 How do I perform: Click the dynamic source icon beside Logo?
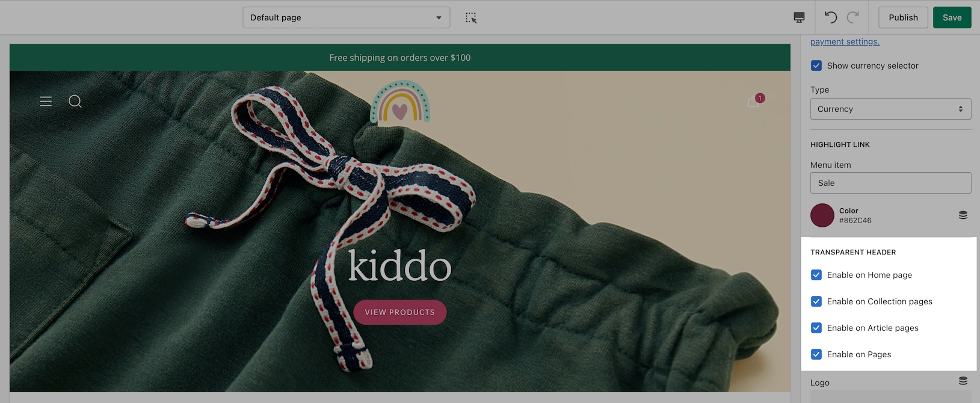tap(963, 381)
